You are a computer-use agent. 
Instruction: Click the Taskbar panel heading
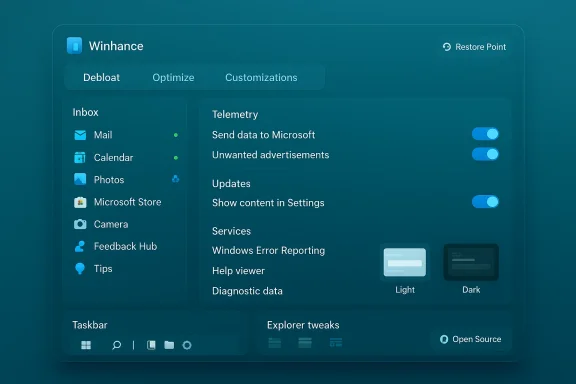click(x=90, y=325)
